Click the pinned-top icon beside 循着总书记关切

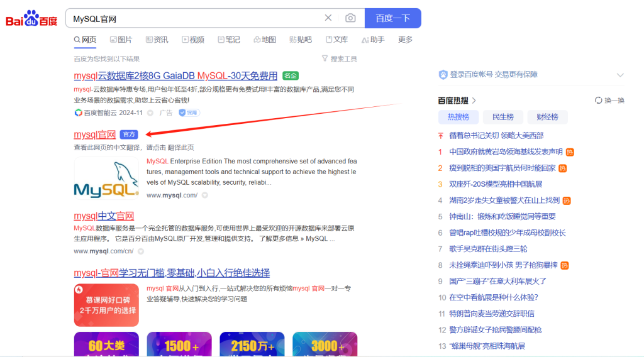pos(441,135)
